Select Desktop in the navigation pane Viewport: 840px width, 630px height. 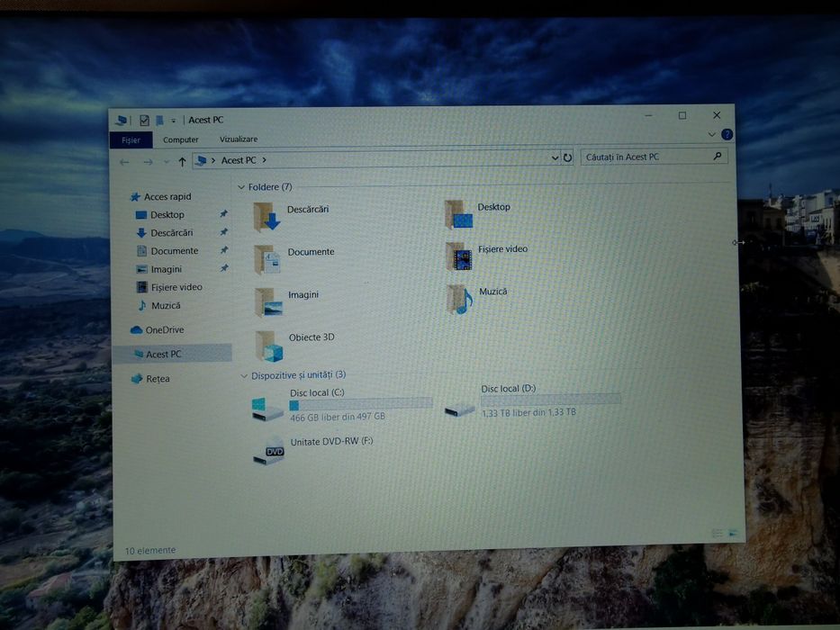tap(160, 215)
